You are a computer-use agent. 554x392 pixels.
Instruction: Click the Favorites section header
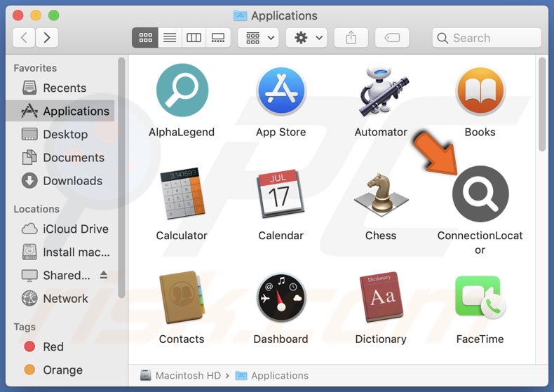[x=35, y=68]
